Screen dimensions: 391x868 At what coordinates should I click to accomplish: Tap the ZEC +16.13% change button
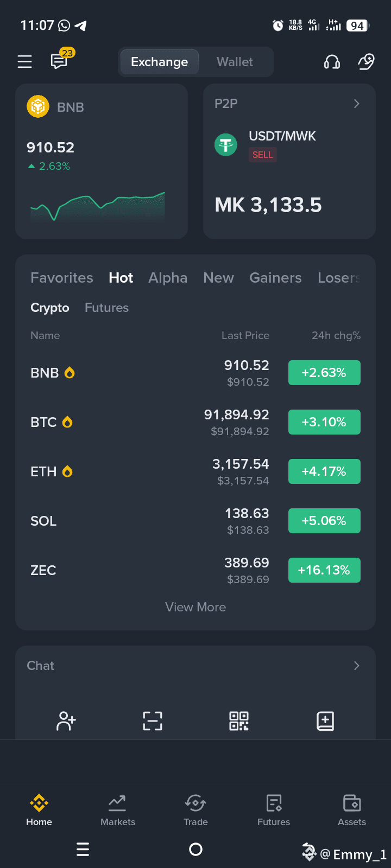(x=324, y=570)
